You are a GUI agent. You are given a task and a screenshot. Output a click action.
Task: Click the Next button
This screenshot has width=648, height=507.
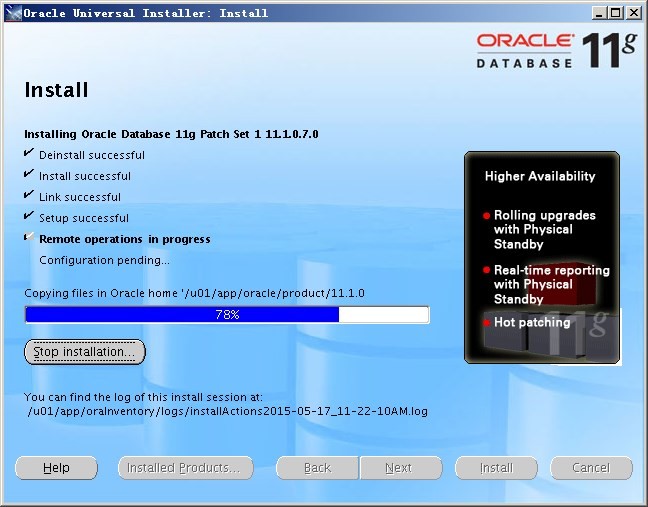(398, 468)
